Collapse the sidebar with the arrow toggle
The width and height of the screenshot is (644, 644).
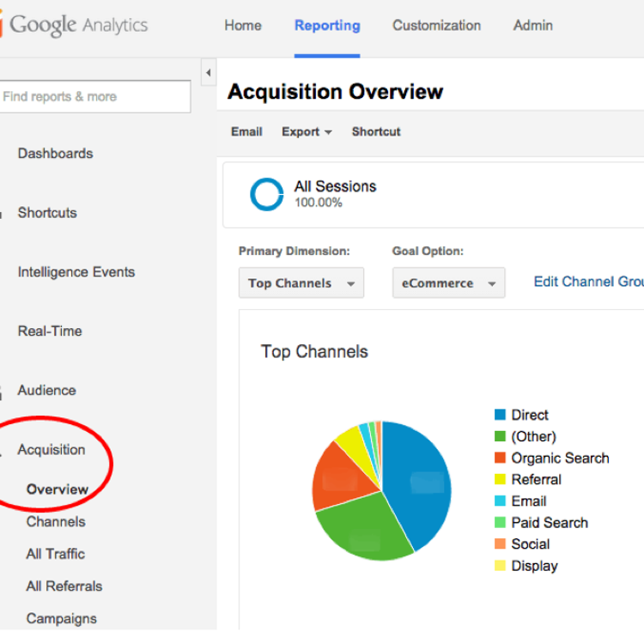coord(208,73)
